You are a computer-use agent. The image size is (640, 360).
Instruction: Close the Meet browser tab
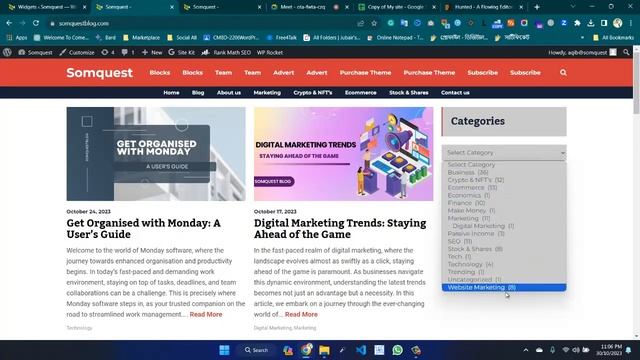tap(347, 7)
